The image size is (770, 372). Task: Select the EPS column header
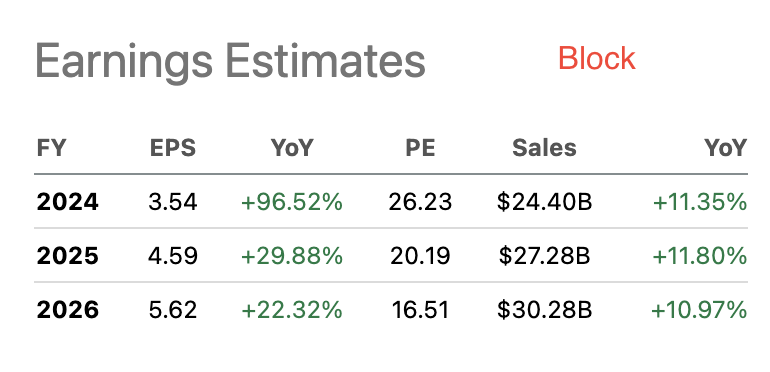(x=173, y=148)
